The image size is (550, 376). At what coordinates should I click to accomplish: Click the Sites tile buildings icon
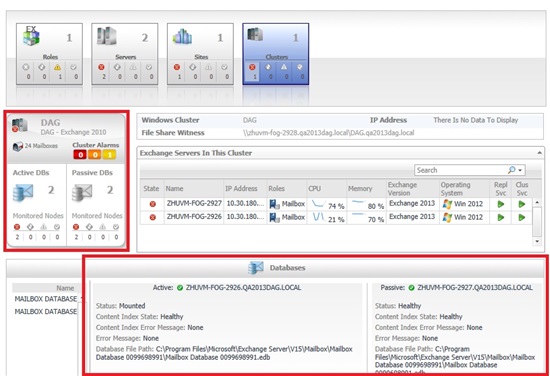[x=182, y=36]
